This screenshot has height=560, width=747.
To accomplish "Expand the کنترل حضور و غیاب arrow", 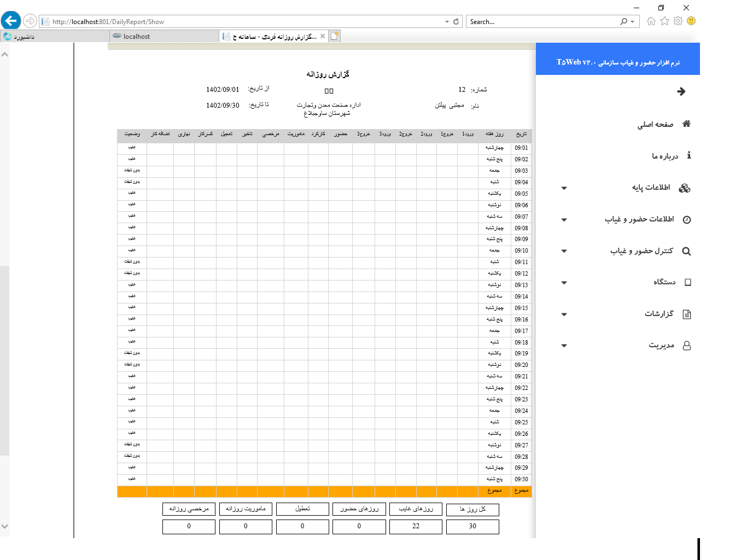I will (x=564, y=251).
